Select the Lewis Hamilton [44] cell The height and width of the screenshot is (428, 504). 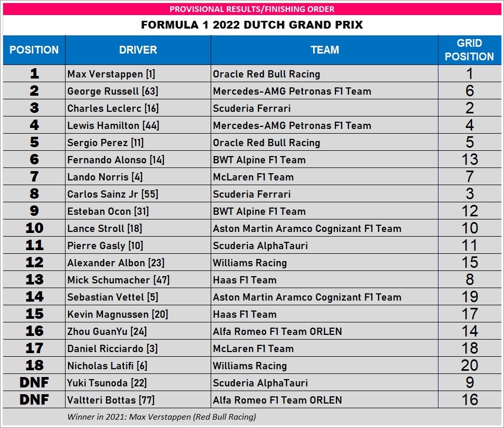[x=138, y=125]
